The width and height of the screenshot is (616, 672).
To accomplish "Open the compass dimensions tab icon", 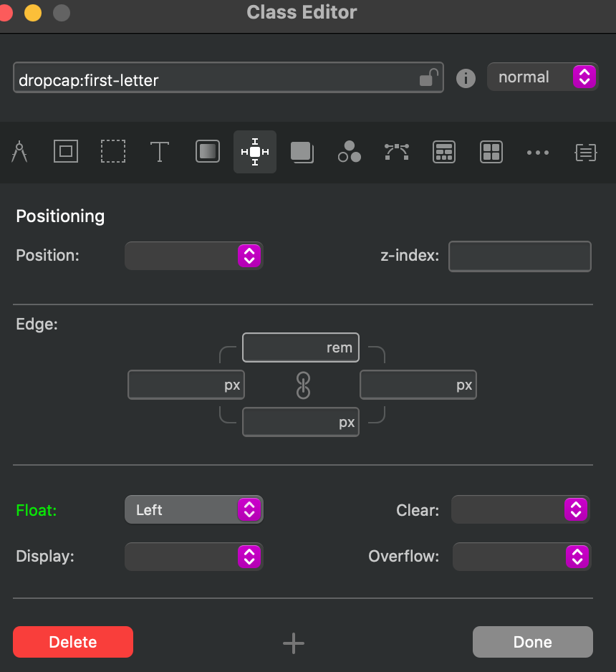I will [19, 152].
